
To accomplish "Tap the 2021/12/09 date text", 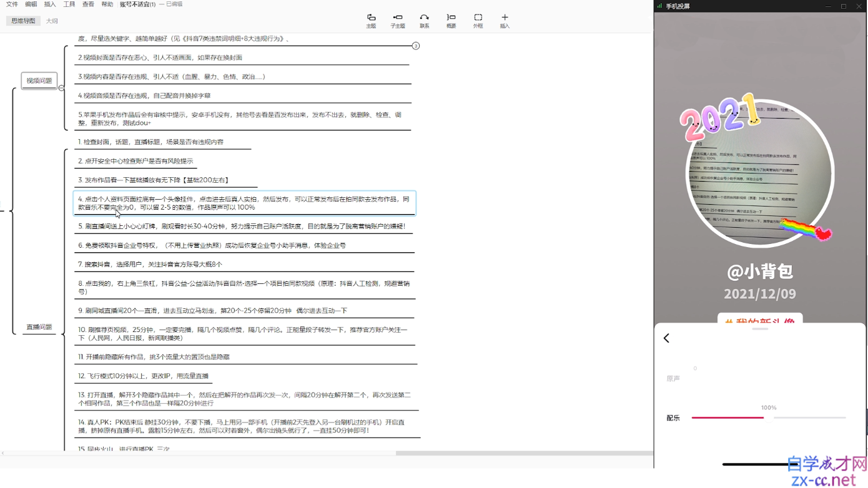I will (x=760, y=294).
